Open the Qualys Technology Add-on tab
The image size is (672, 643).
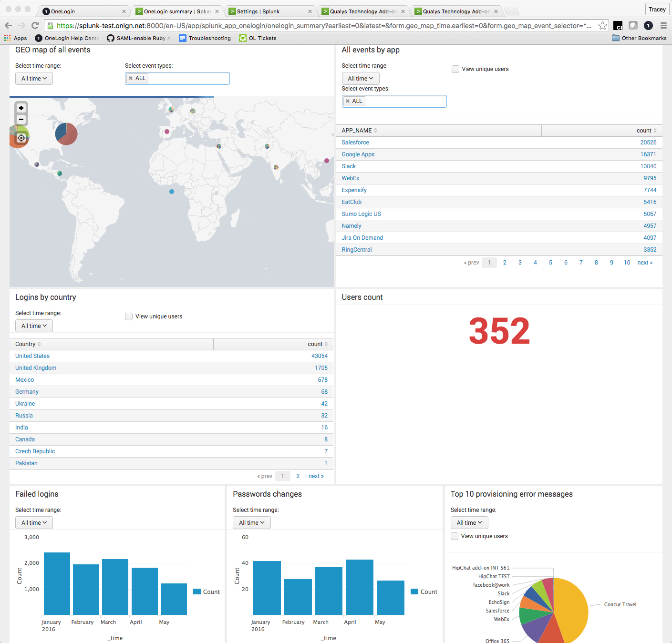point(362,11)
